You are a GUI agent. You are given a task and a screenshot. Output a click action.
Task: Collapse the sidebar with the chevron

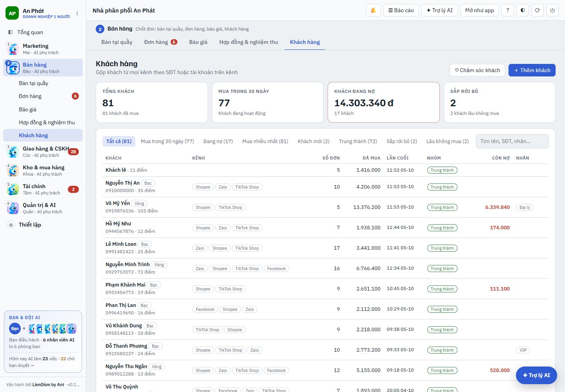(77, 13)
